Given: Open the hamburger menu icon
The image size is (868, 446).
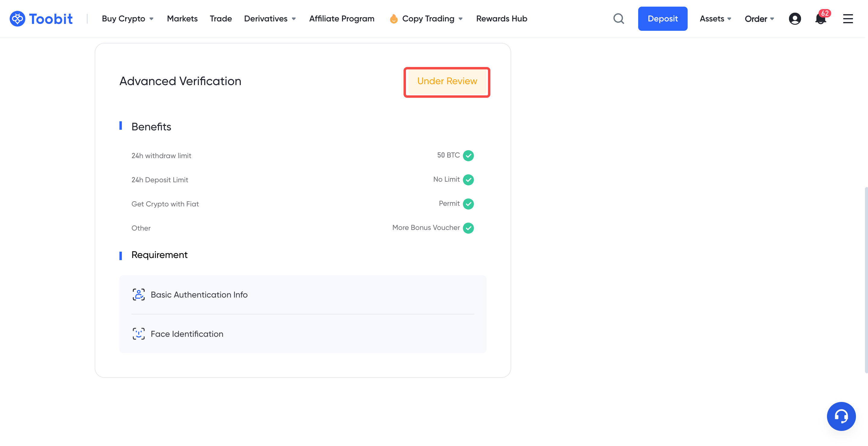Looking at the screenshot, I should point(848,18).
